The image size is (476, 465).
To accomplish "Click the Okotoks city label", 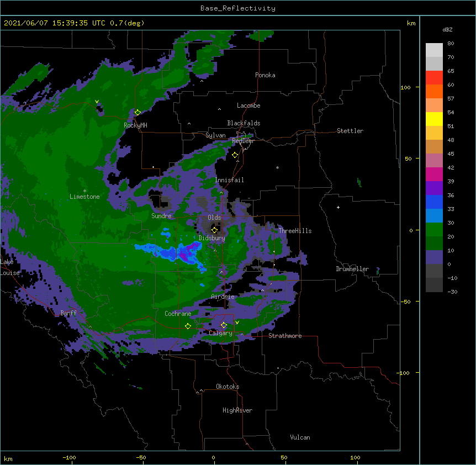I will pyautogui.click(x=228, y=387).
